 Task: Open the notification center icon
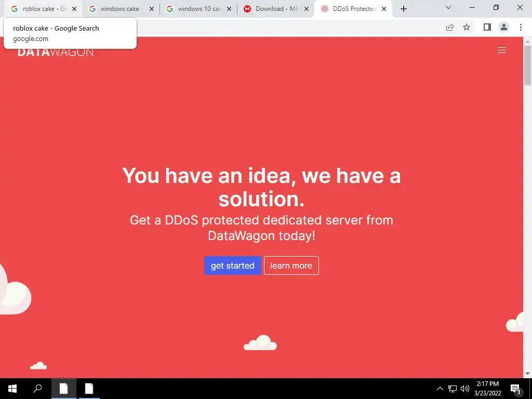coord(515,389)
